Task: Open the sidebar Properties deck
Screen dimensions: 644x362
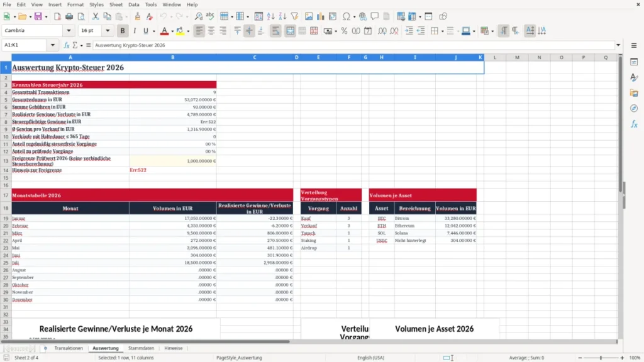Action: pyautogui.click(x=634, y=62)
